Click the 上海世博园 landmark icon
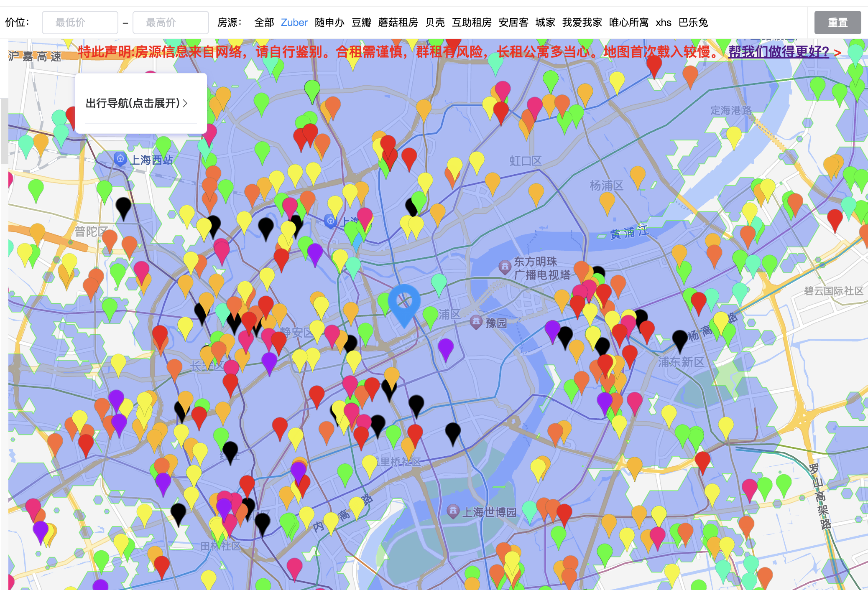Viewport: 868px width, 590px height. coord(453,511)
